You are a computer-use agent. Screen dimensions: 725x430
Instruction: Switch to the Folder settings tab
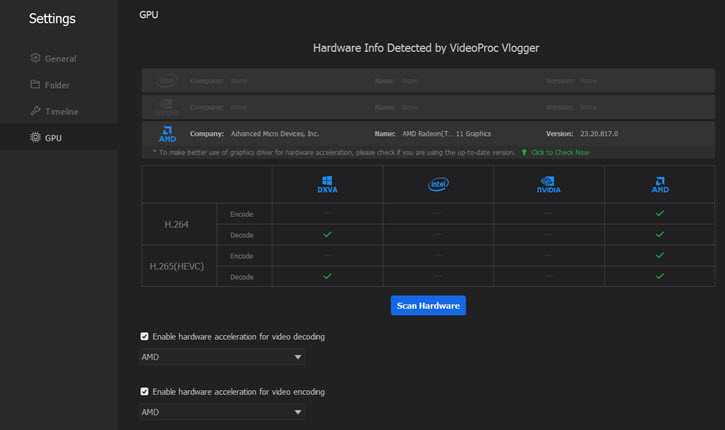click(x=57, y=85)
